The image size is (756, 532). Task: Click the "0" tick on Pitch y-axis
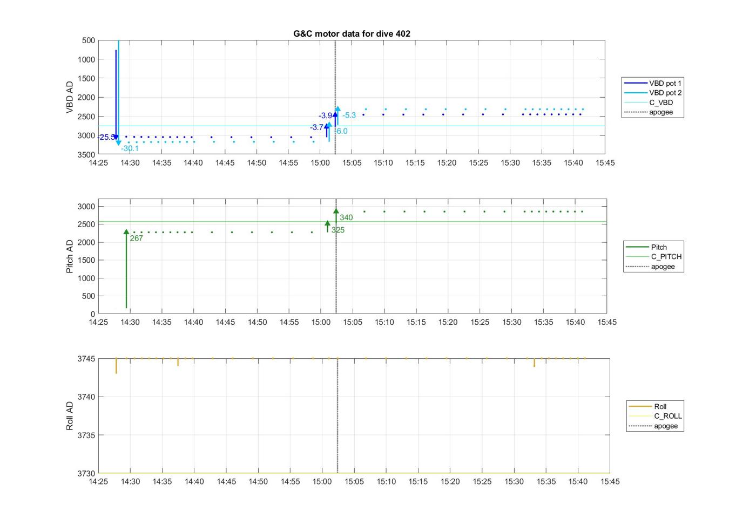[93, 314]
